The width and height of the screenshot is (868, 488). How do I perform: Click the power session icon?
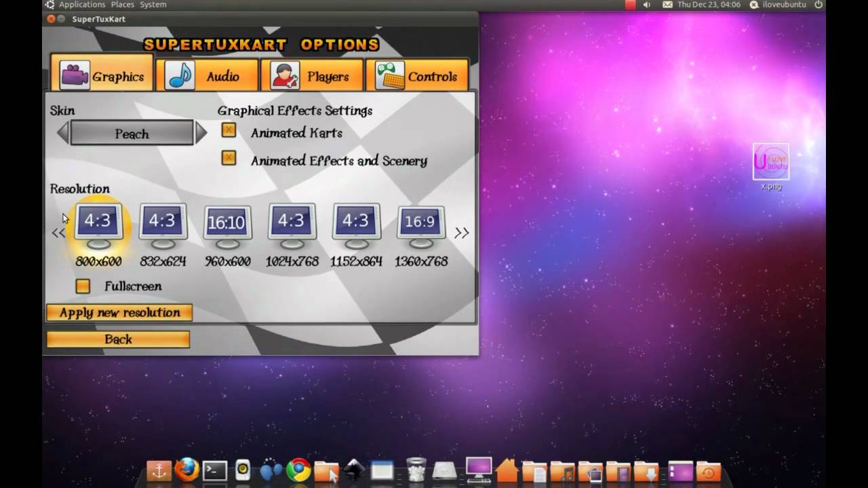818,5
